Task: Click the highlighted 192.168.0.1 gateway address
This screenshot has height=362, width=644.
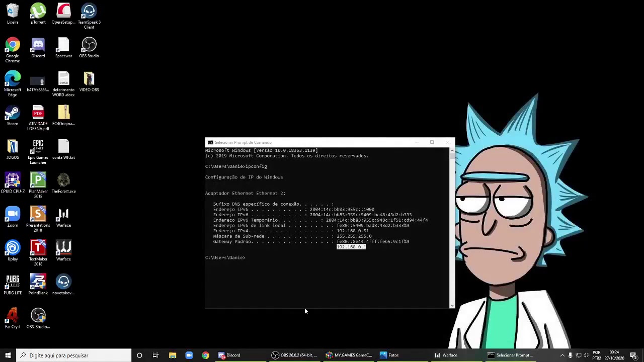Action: tap(351, 247)
